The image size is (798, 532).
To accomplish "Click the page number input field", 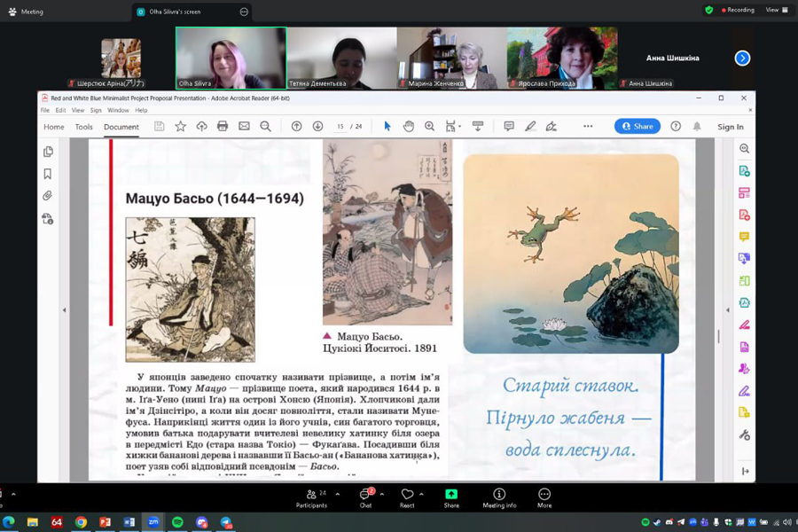I will click(x=340, y=127).
